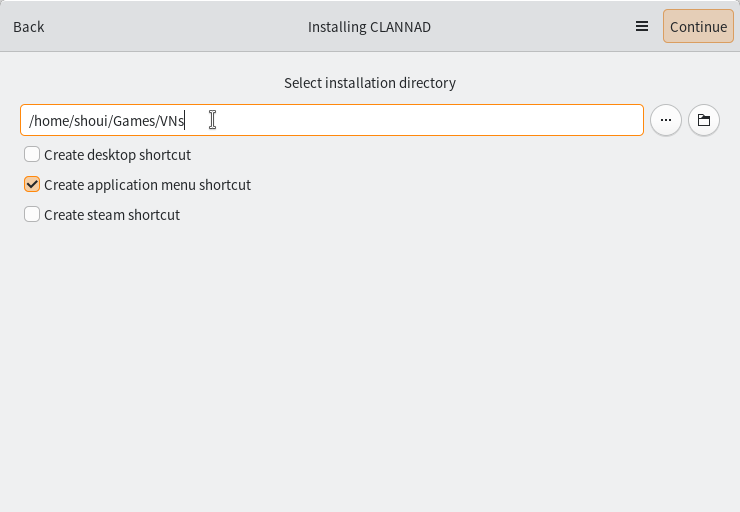Click the three-dots button beside directory field

[x=666, y=121]
